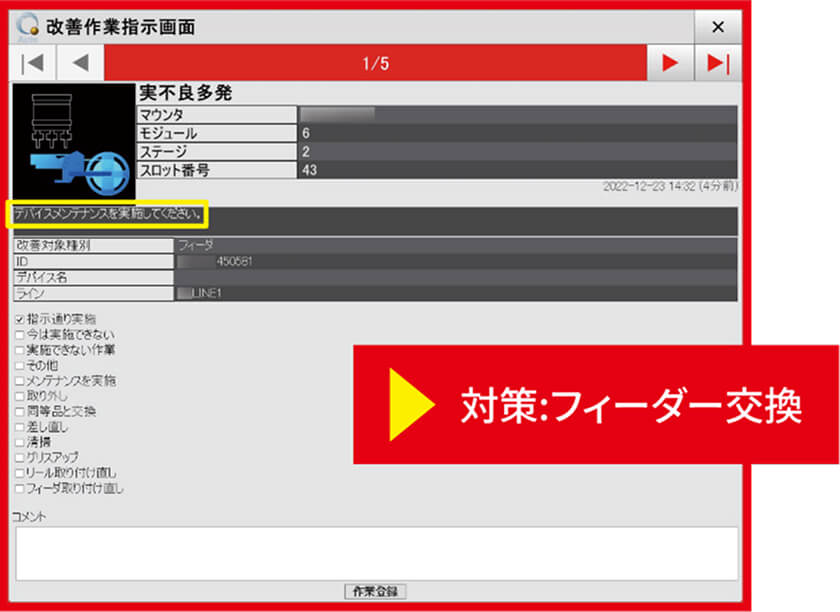Check the リール取り付け直し option

coord(20,473)
